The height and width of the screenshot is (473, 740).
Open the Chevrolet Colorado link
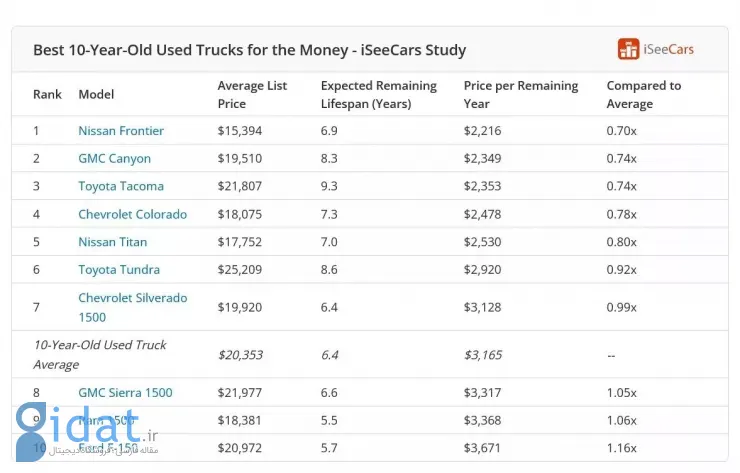[x=133, y=214]
